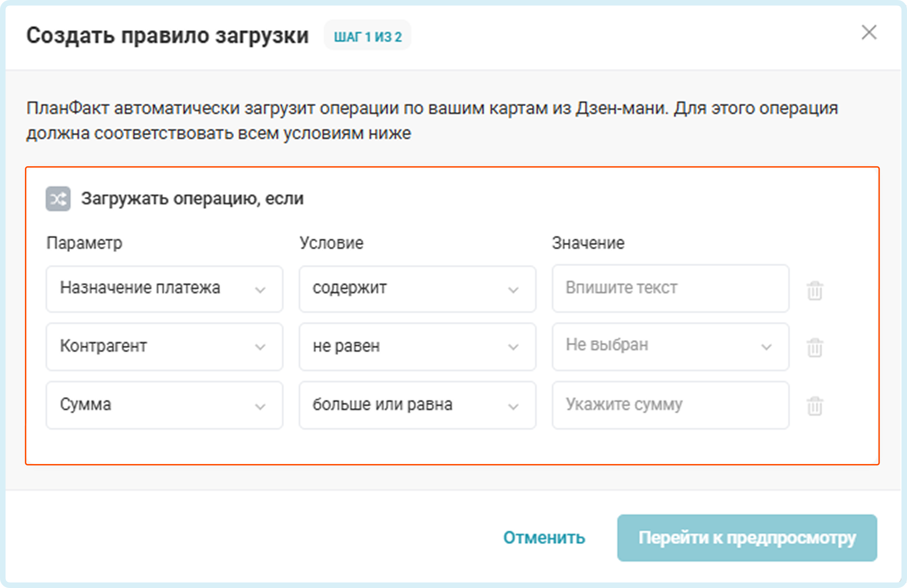Open the Контрагент parameter dropdown
907x588 pixels.
[164, 347]
